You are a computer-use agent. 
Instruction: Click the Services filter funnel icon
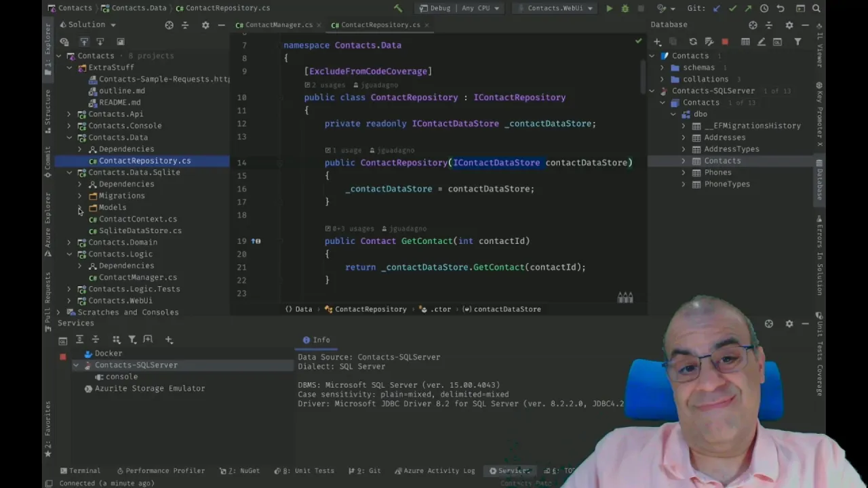[x=132, y=339]
